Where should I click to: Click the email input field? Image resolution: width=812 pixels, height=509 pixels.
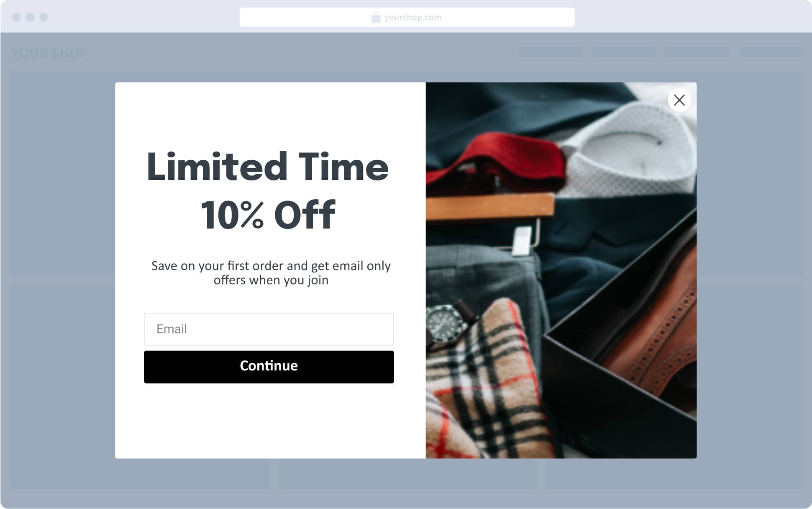point(269,329)
